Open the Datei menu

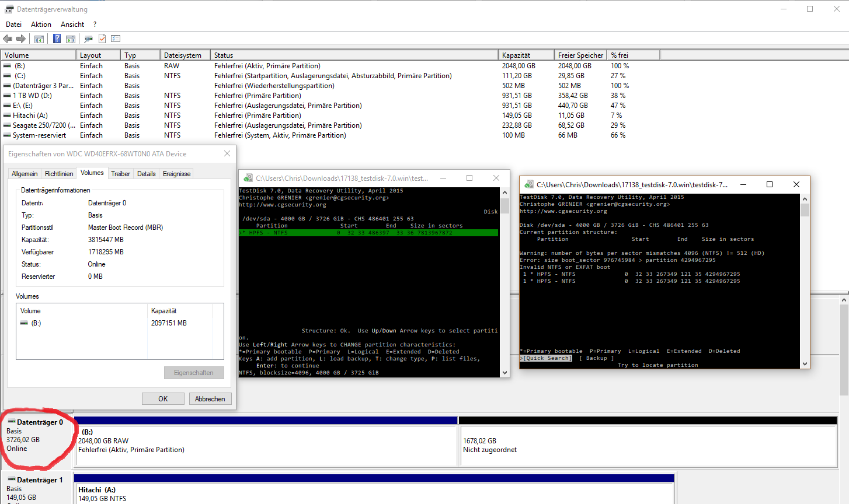pos(13,24)
